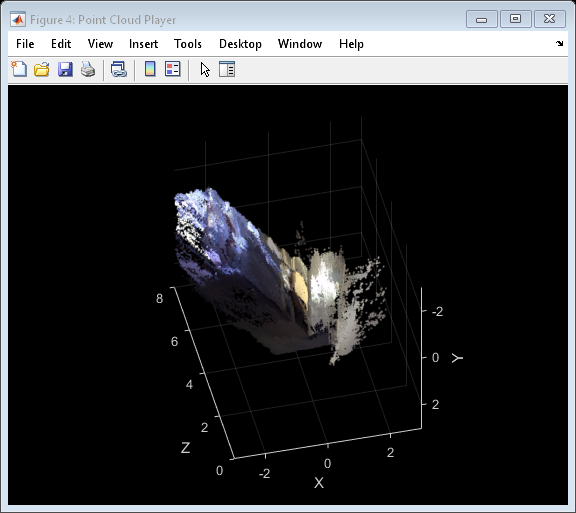The image size is (576, 513).
Task: Dock the figure using corner arrow
Action: tap(559, 43)
